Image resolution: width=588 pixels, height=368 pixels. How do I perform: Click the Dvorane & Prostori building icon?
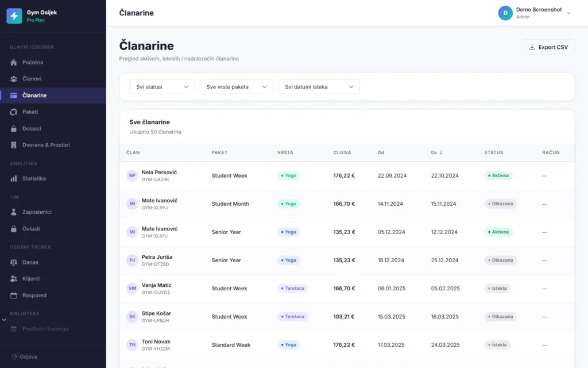click(14, 145)
